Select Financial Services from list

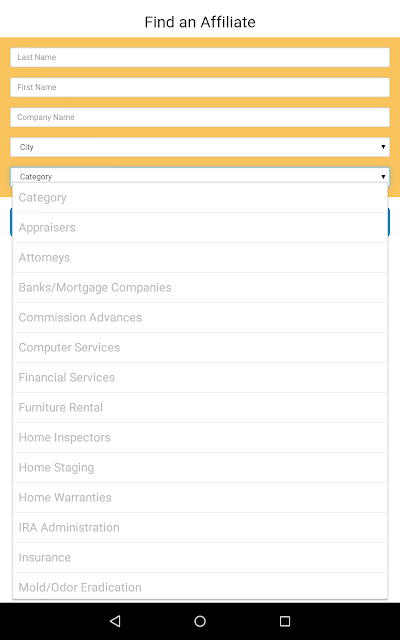200,378
